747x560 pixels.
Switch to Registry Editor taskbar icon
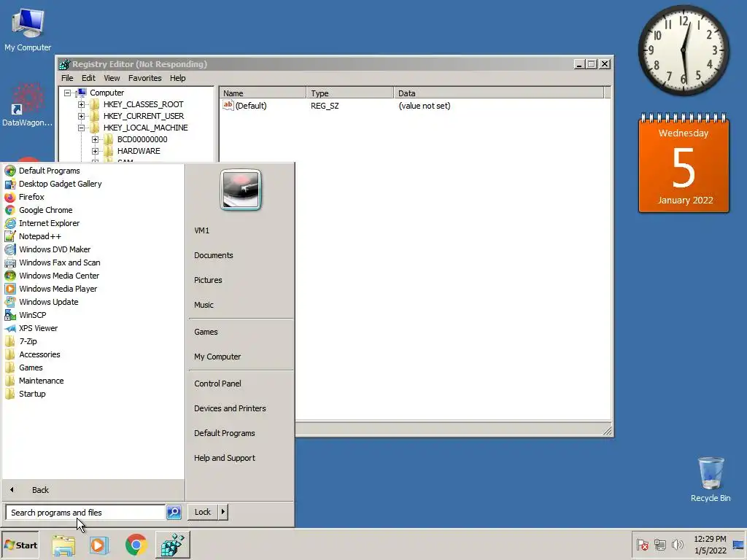(172, 545)
